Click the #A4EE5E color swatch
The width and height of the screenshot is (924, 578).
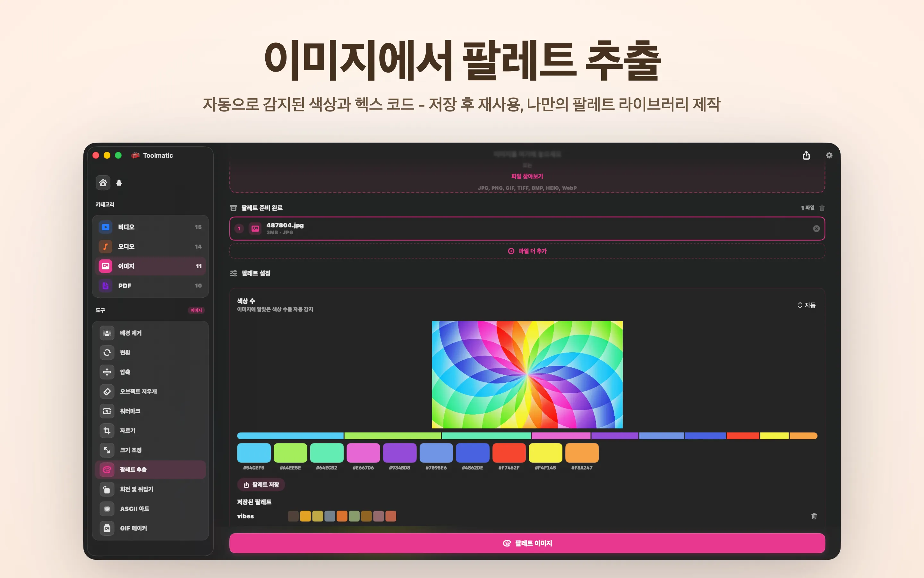point(290,453)
